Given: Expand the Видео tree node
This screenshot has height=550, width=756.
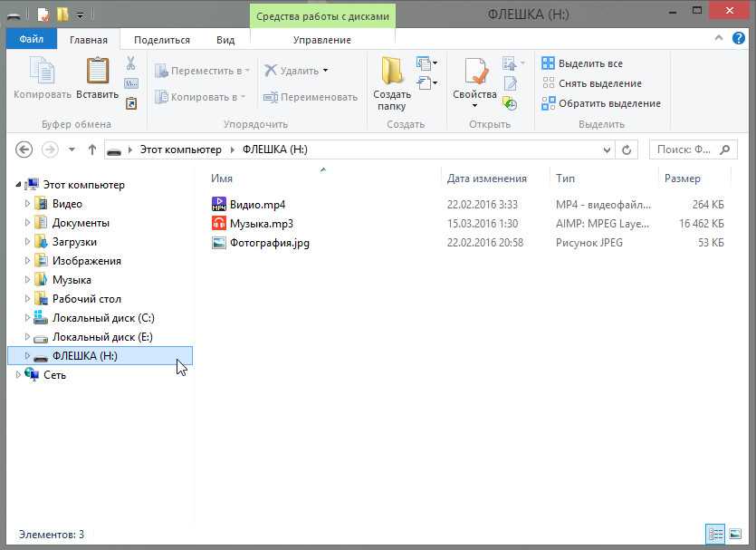Looking at the screenshot, I should pos(27,204).
